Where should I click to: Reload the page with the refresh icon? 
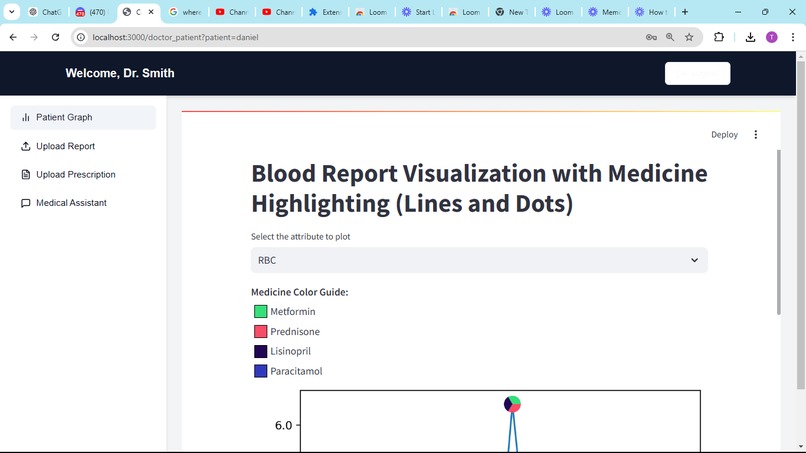point(56,37)
